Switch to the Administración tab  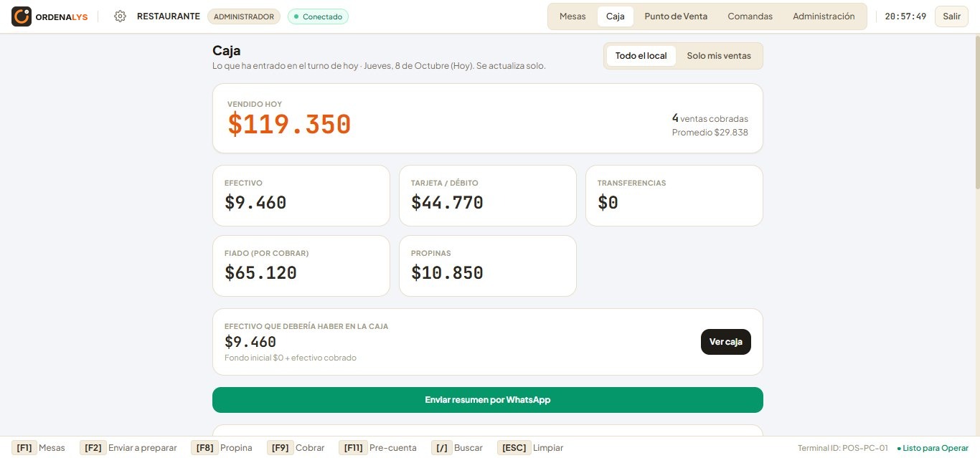824,16
